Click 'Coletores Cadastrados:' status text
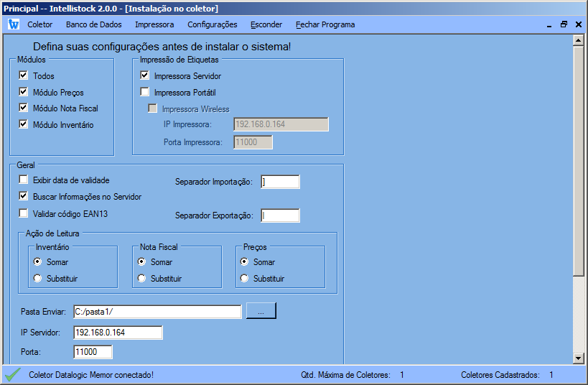The height and width of the screenshot is (385, 588). pos(500,375)
